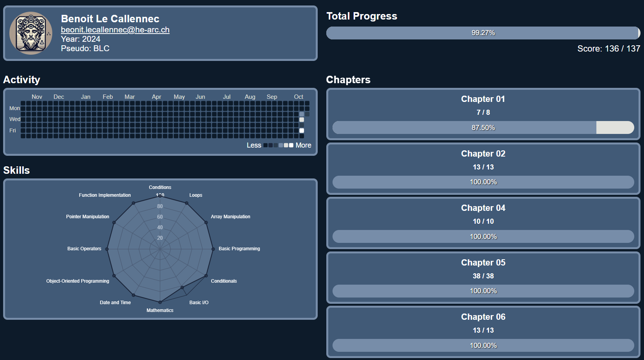Select the Array Manipulation radar point
The width and height of the screenshot is (644, 360).
pyautogui.click(x=206, y=223)
